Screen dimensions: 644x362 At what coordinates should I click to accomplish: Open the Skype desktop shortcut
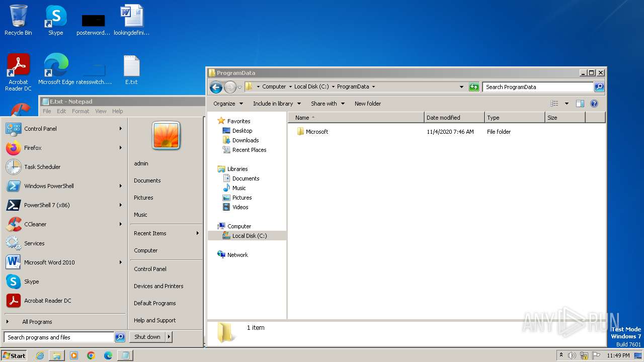pyautogui.click(x=55, y=20)
